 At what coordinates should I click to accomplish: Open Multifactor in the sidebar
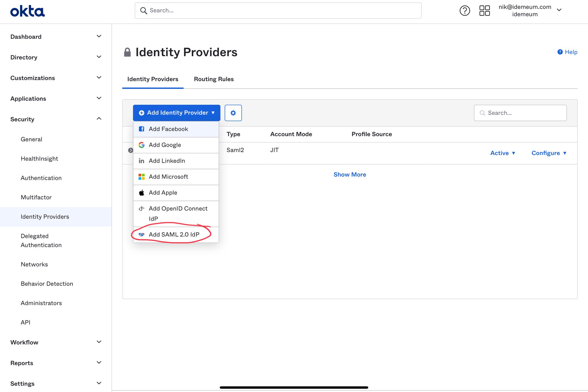pyautogui.click(x=36, y=197)
